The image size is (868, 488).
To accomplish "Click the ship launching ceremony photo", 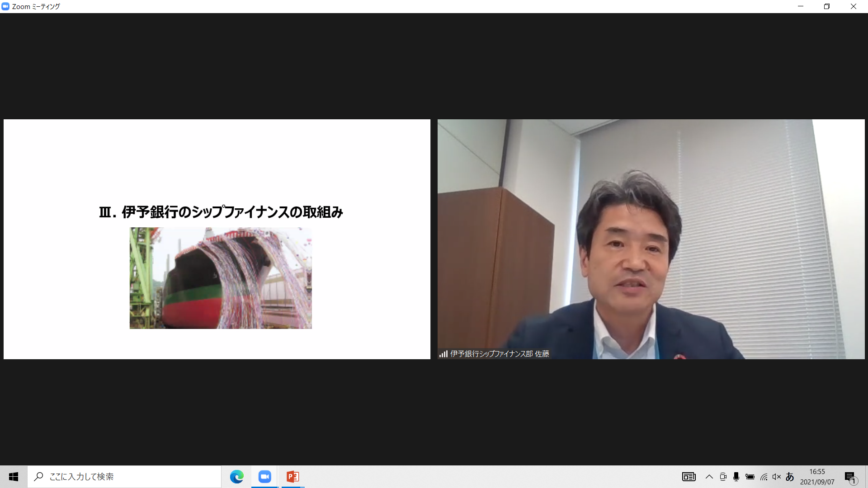I will point(221,278).
